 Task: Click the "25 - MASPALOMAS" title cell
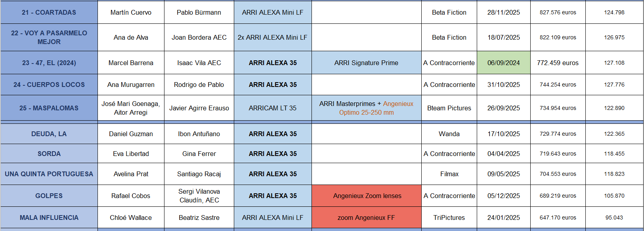[x=49, y=108]
